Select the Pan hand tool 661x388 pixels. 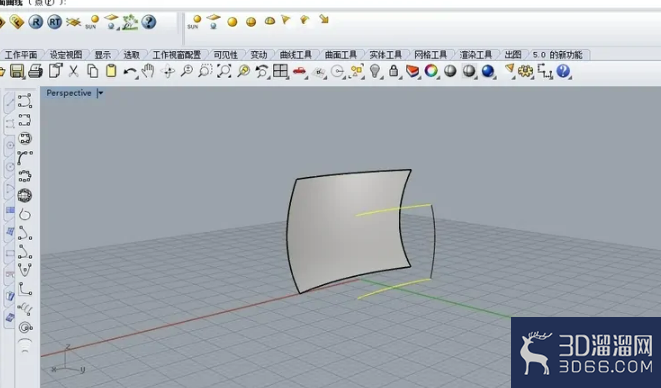(x=148, y=71)
